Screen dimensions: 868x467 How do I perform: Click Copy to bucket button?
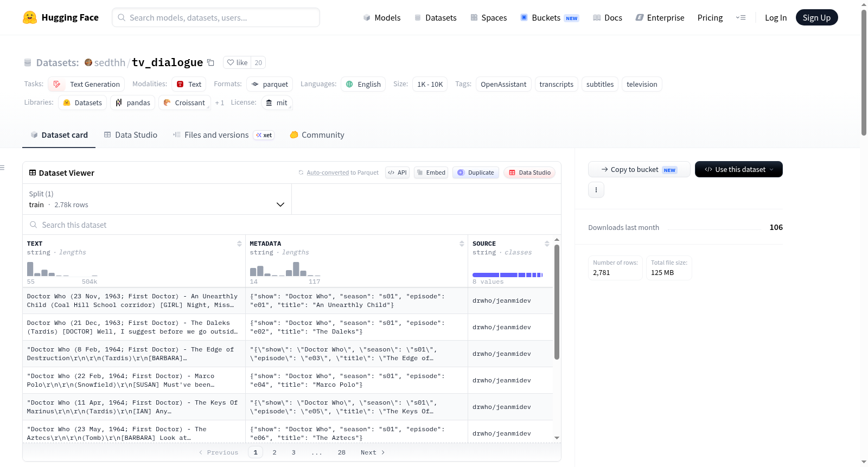click(x=639, y=169)
